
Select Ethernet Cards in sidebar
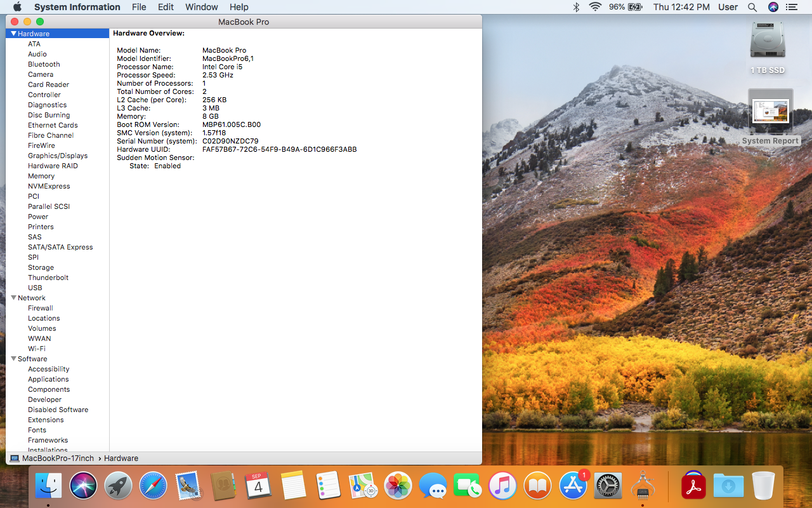coord(53,125)
